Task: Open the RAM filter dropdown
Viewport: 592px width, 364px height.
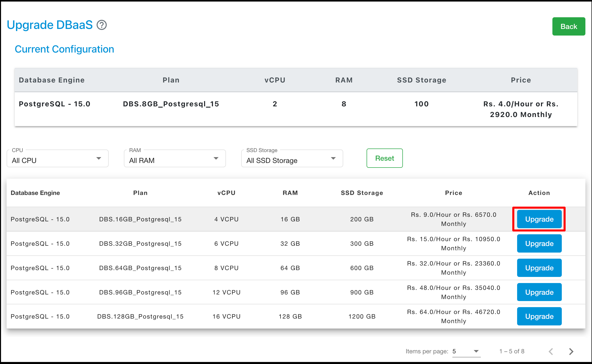Action: (175, 158)
